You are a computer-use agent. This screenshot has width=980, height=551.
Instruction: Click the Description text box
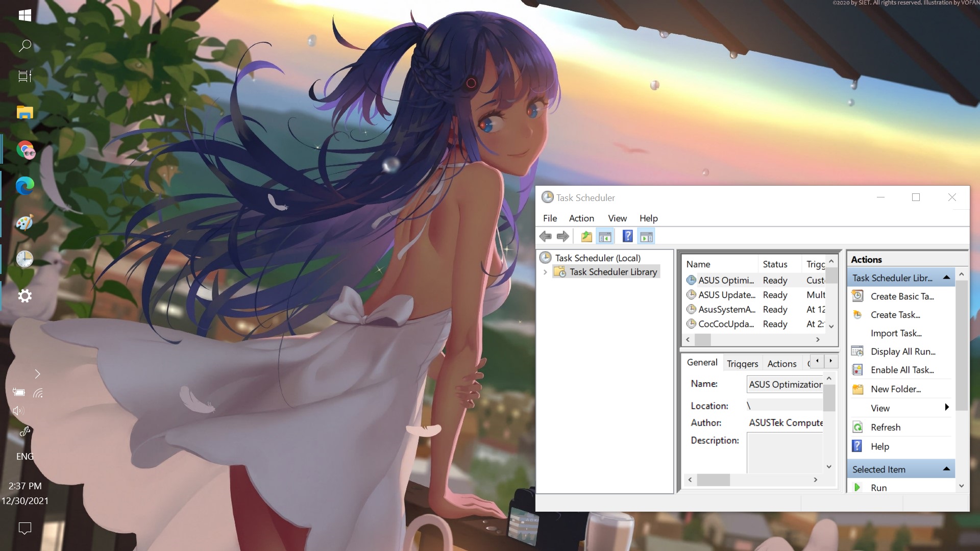[x=785, y=453]
